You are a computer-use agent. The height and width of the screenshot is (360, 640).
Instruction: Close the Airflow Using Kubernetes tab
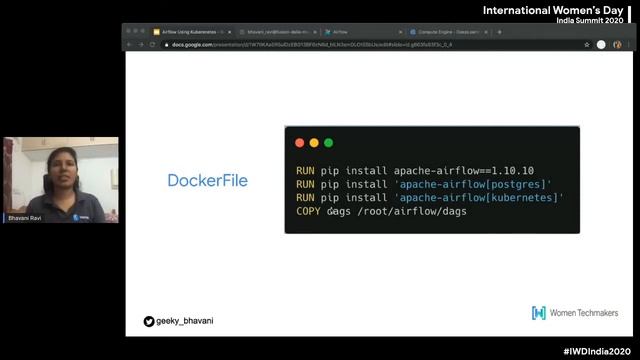(x=229, y=32)
